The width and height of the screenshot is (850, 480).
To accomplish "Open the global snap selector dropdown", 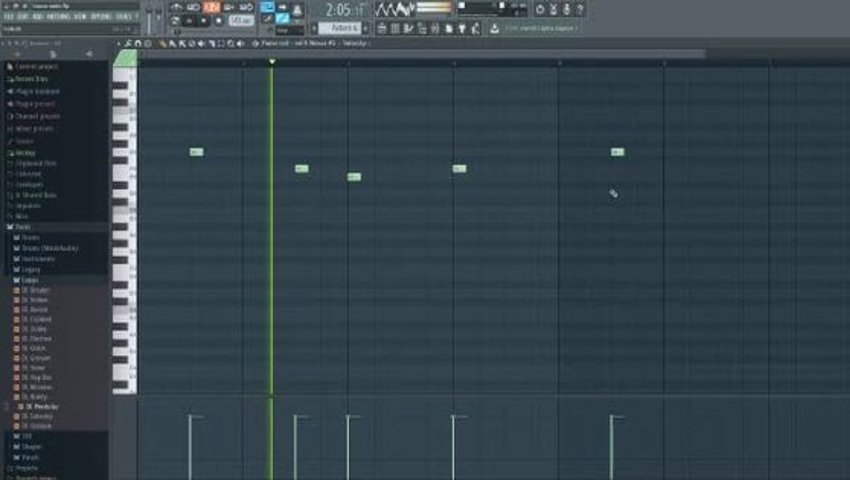I will [x=289, y=31].
